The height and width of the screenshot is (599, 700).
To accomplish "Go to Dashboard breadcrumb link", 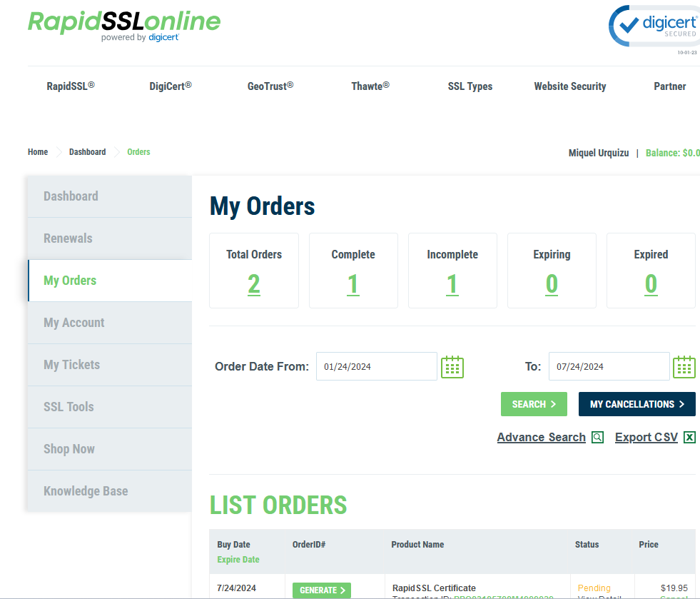I will tap(88, 152).
